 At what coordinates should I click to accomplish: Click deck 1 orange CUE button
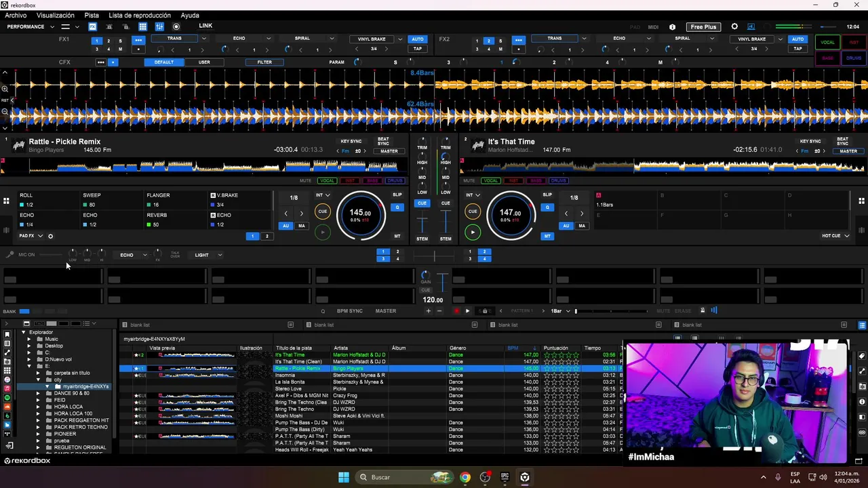[323, 211]
